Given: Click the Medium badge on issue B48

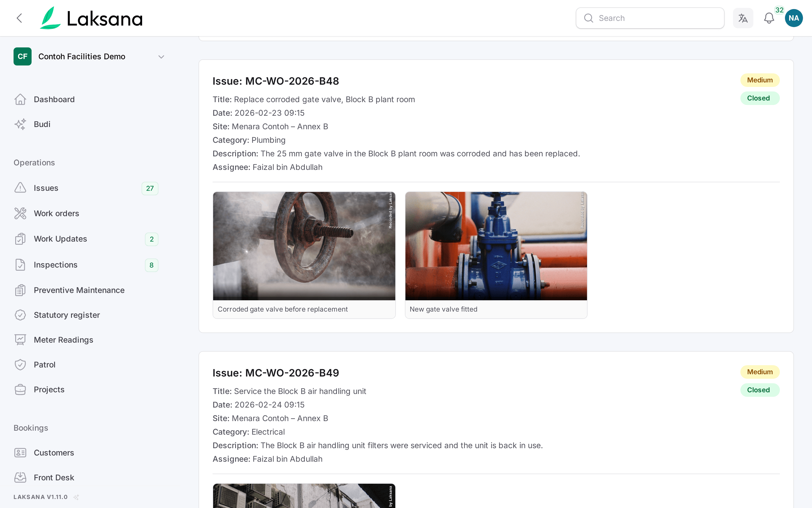Looking at the screenshot, I should pyautogui.click(x=760, y=80).
